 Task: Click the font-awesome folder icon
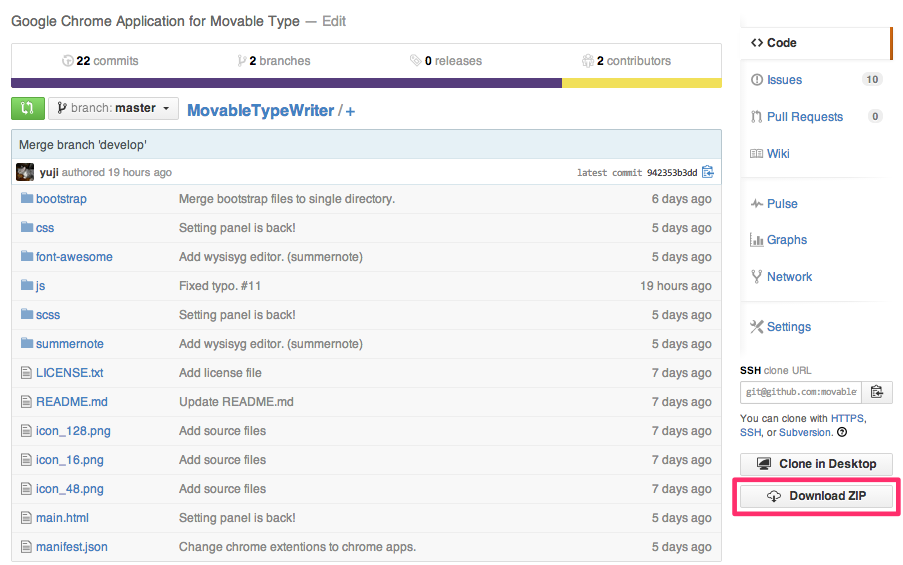coord(26,256)
